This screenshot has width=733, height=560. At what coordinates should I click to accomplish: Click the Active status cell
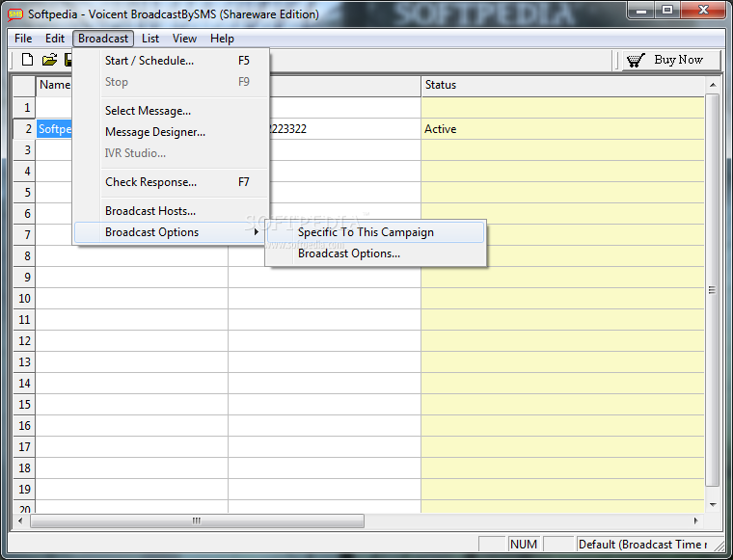(563, 129)
